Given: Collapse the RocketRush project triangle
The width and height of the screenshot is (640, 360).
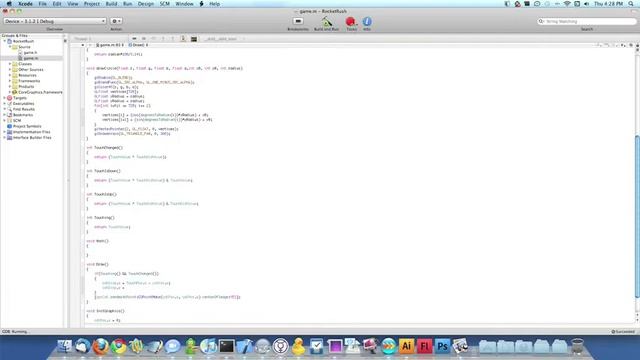Looking at the screenshot, I should (x=5, y=41).
